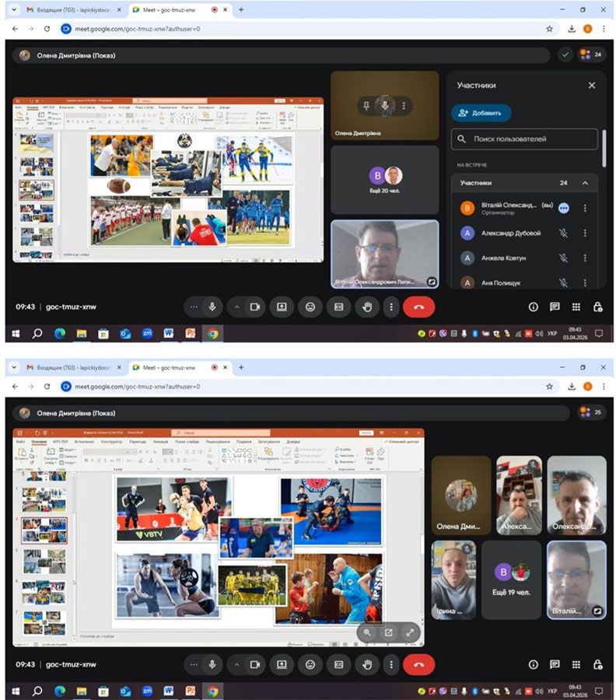Open Chrome three-dot menu in lower browser
The image size is (616, 700).
pyautogui.click(x=604, y=386)
